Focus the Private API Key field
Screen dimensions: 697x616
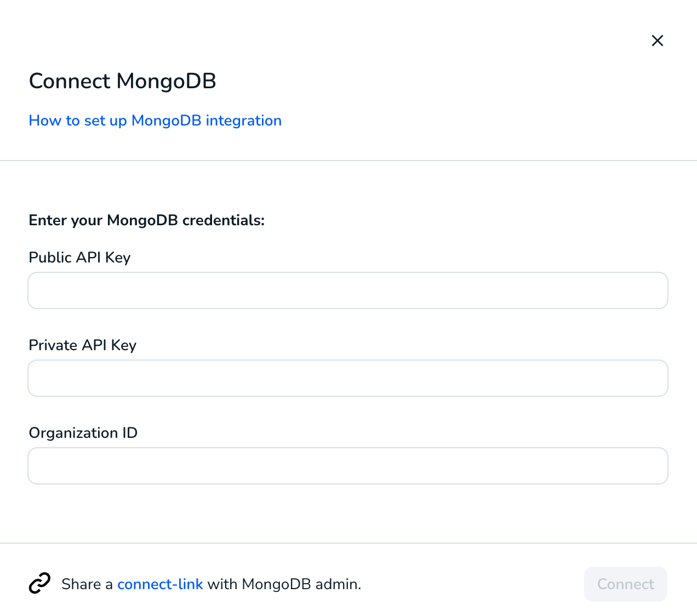click(x=348, y=378)
